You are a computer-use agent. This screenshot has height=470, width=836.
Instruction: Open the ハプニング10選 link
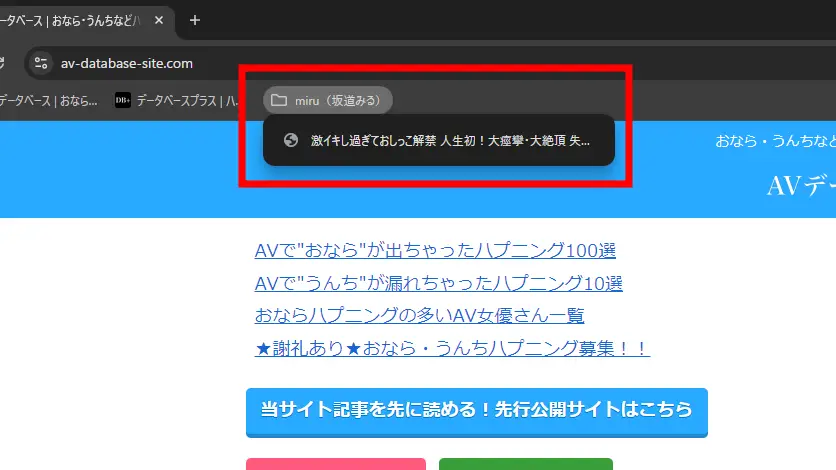coord(438,283)
